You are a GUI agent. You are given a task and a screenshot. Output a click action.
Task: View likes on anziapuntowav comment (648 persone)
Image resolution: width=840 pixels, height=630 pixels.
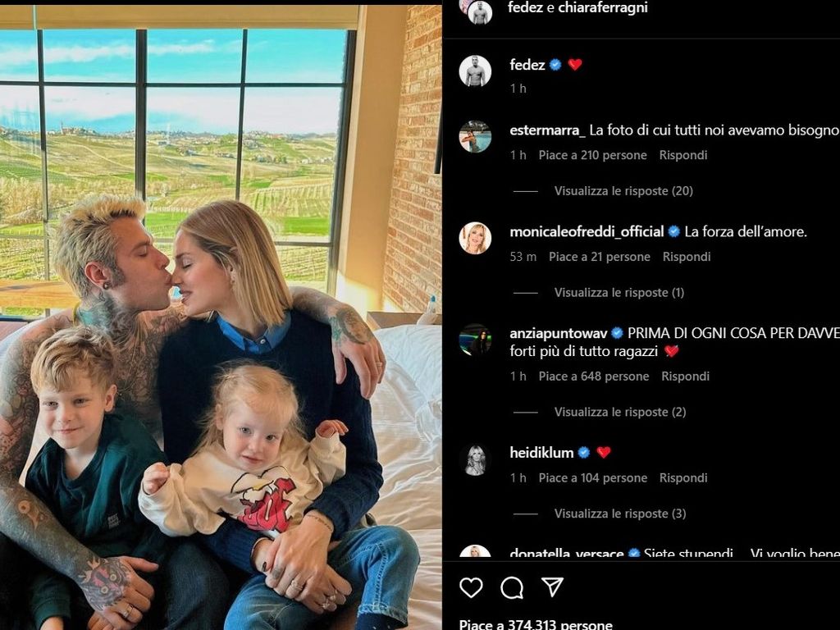594,376
